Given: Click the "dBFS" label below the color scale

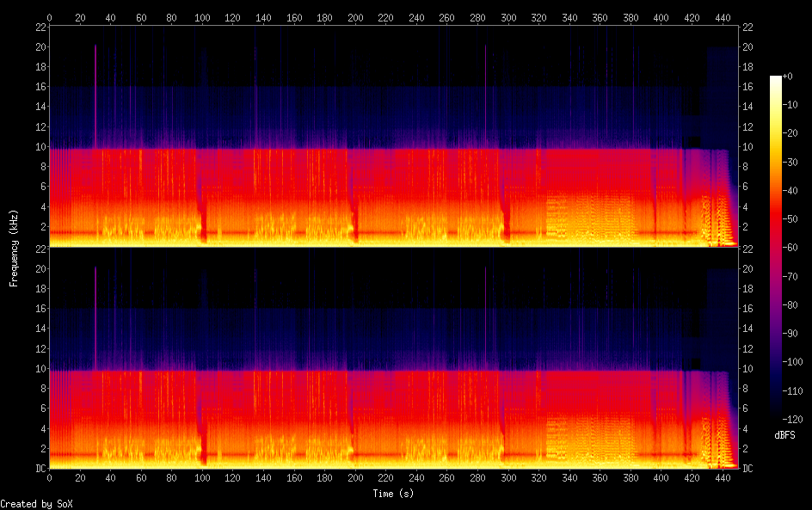Looking at the screenshot, I should (784, 437).
